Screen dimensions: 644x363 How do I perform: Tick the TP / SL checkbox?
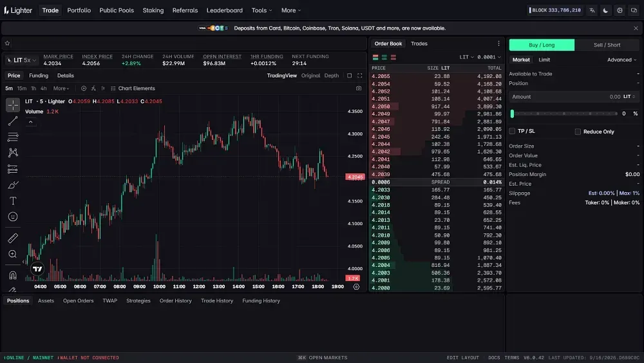pyautogui.click(x=512, y=131)
